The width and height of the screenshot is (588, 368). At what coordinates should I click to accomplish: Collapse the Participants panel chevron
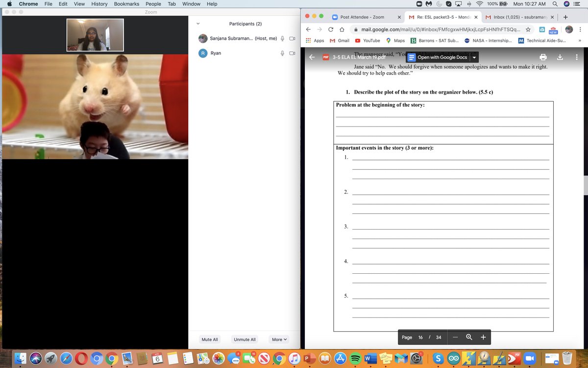click(198, 24)
